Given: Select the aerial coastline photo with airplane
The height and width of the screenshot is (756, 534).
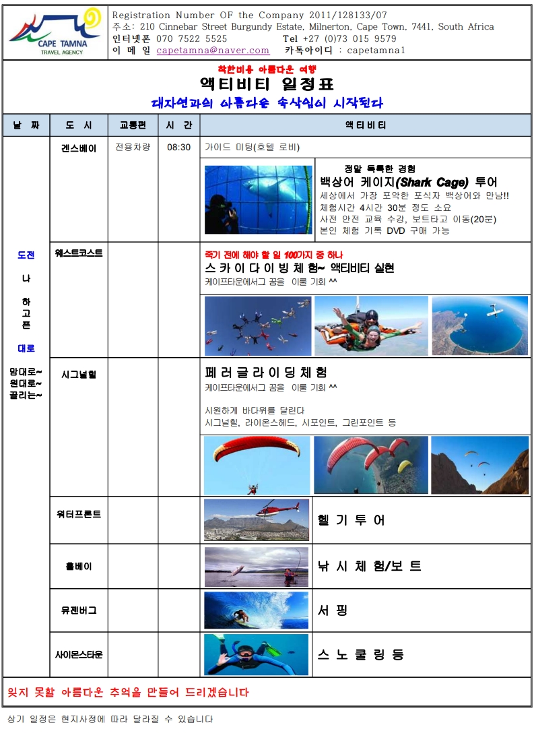Looking at the screenshot, I should pyautogui.click(x=480, y=326).
